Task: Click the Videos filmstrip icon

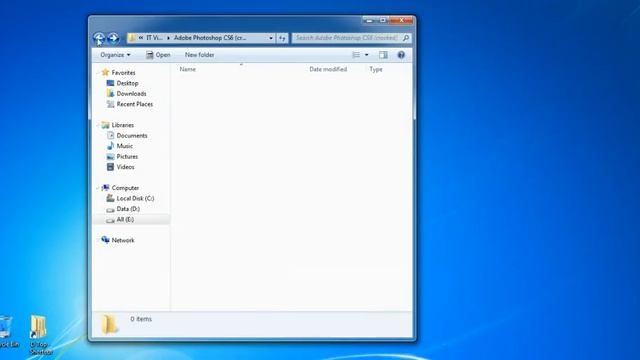Action: tap(110, 167)
